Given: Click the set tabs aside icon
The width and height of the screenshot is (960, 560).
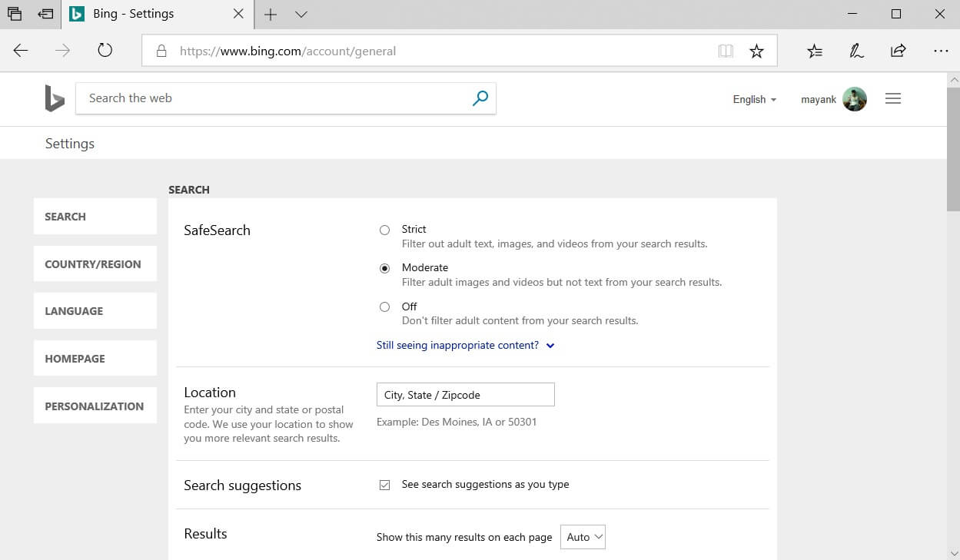Looking at the screenshot, I should pos(45,14).
